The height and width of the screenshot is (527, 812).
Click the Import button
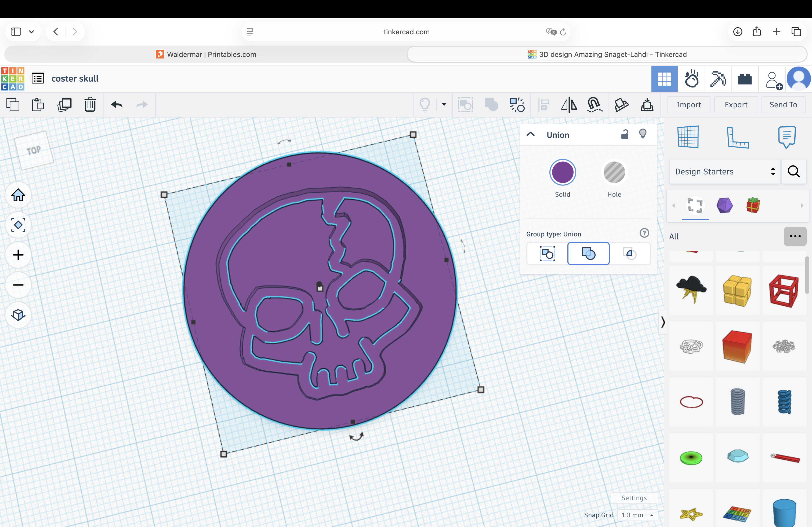click(x=688, y=105)
